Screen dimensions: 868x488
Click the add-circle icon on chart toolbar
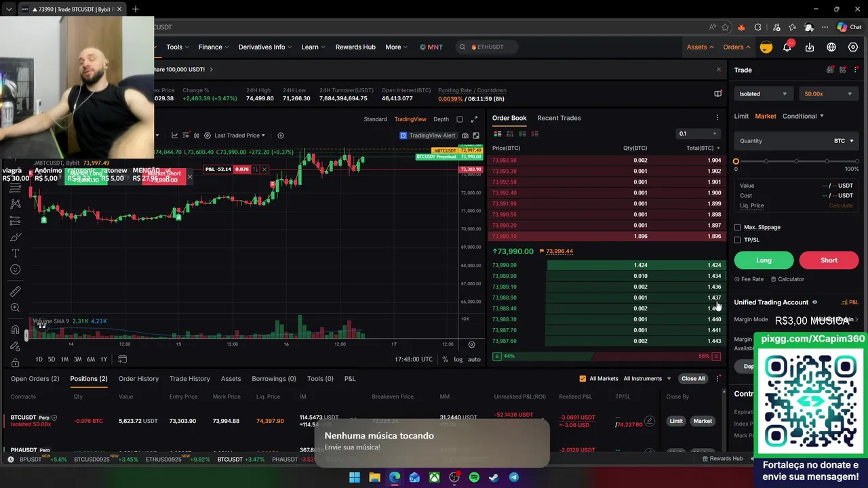[x=281, y=136]
